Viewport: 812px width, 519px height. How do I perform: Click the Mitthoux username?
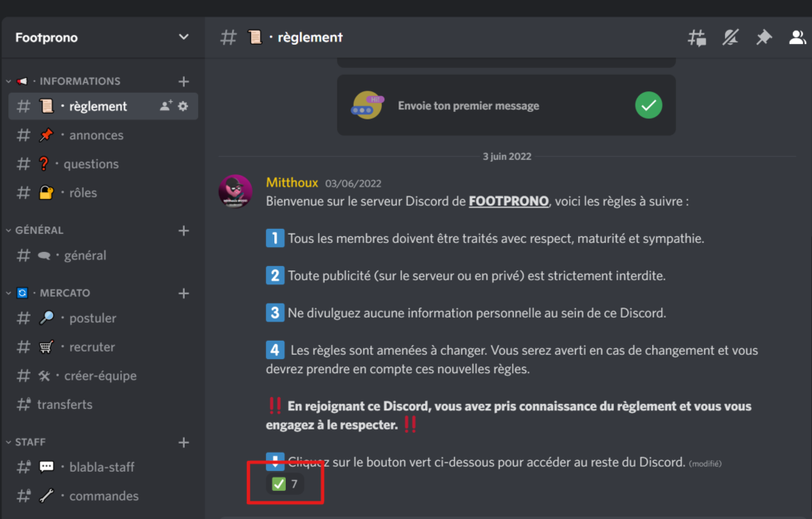292,182
